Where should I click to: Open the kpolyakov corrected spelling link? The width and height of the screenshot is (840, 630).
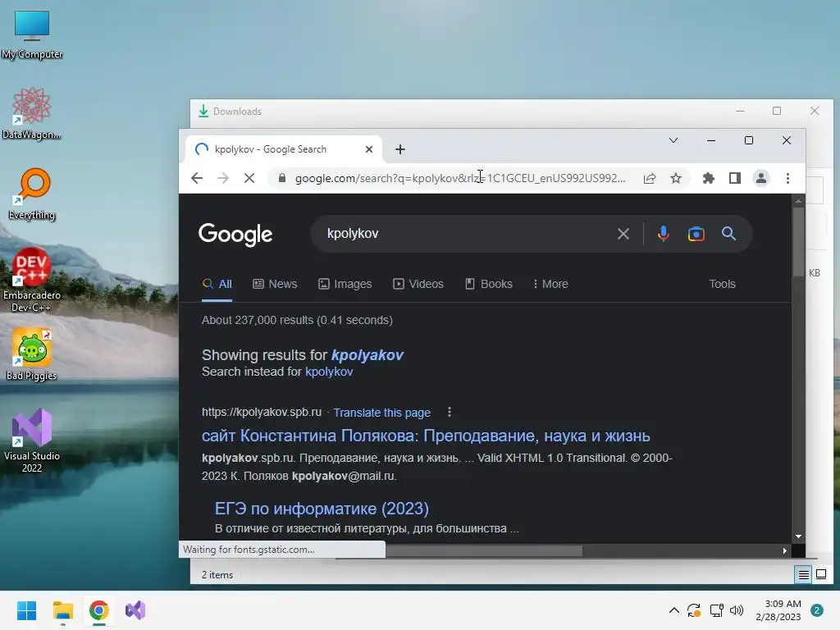(x=367, y=355)
